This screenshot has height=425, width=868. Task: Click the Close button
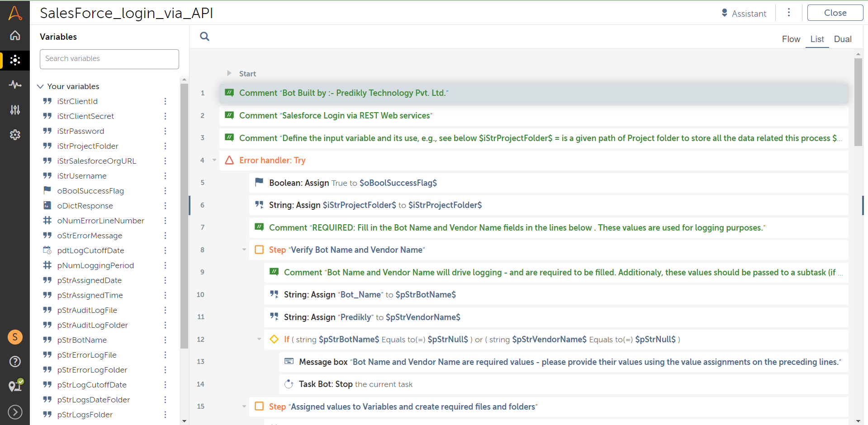click(x=835, y=13)
